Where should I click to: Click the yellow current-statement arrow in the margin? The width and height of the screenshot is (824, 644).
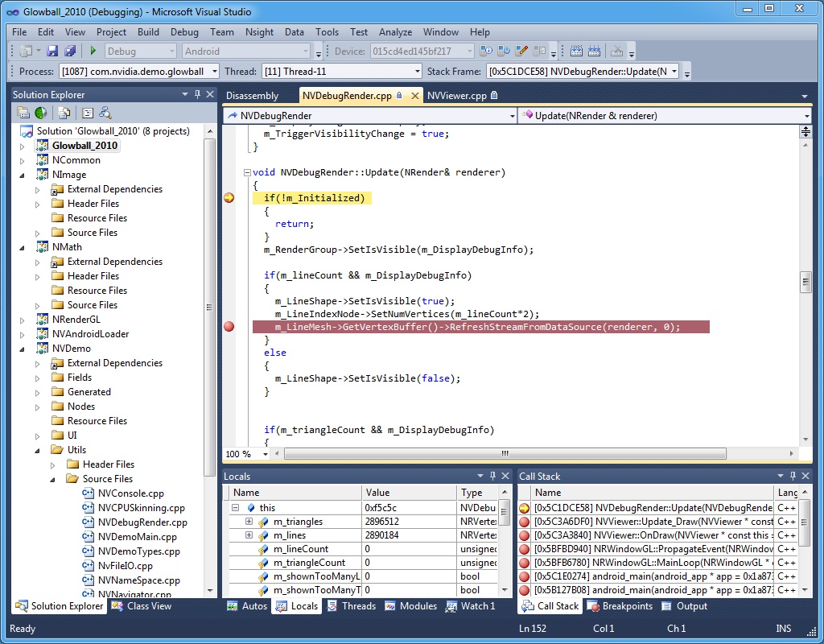point(229,198)
